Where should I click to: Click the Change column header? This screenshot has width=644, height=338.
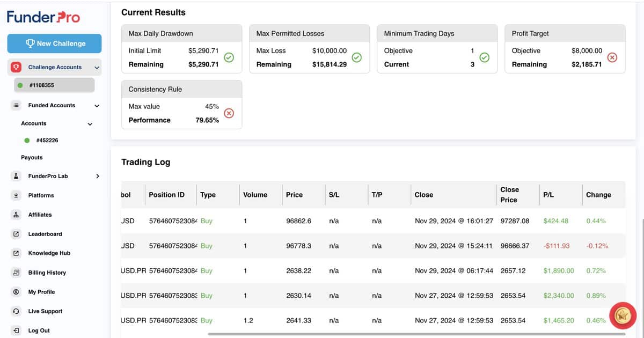tap(598, 195)
